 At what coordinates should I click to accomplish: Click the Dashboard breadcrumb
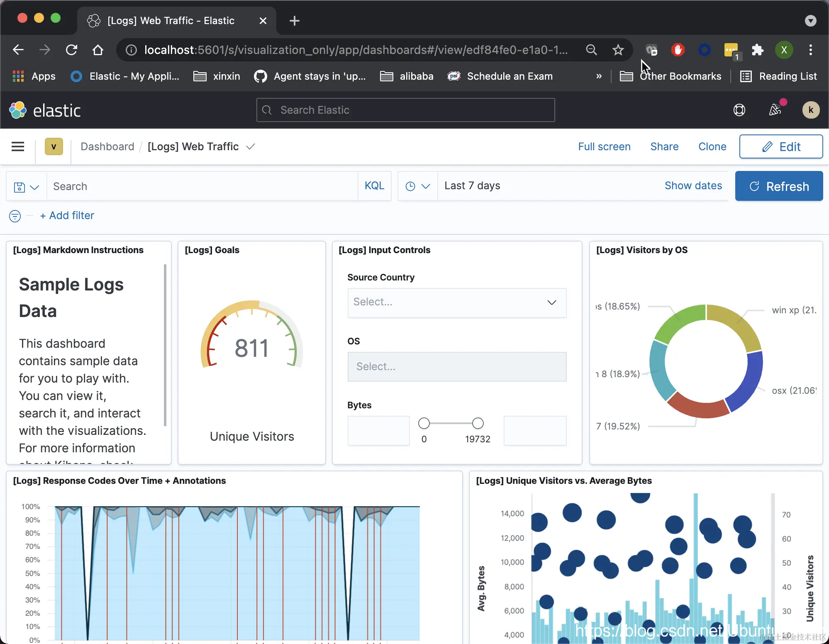[x=107, y=146]
